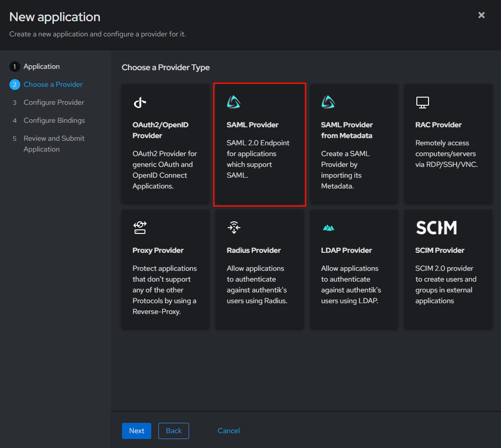The width and height of the screenshot is (501, 448).
Task: Click SCIM 2.0 provider description text
Action: pyautogui.click(x=446, y=285)
